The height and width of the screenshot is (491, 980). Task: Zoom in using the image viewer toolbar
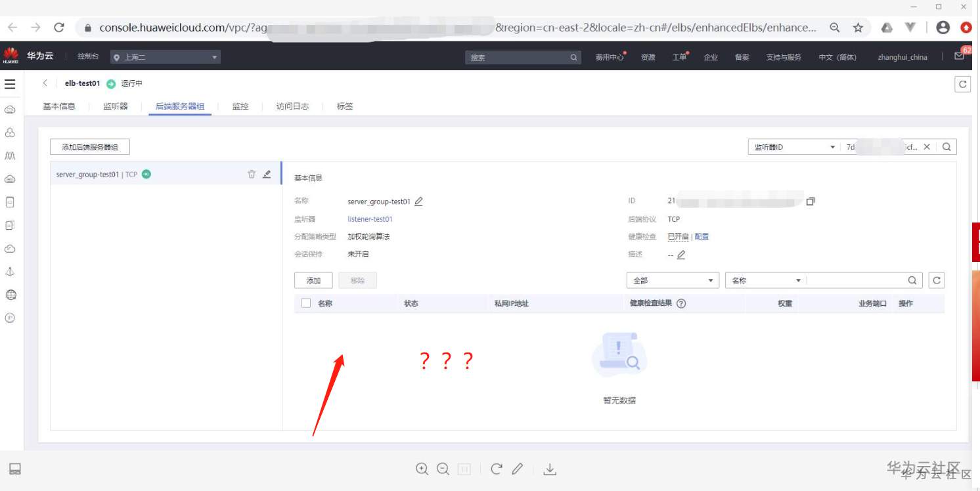coord(422,469)
